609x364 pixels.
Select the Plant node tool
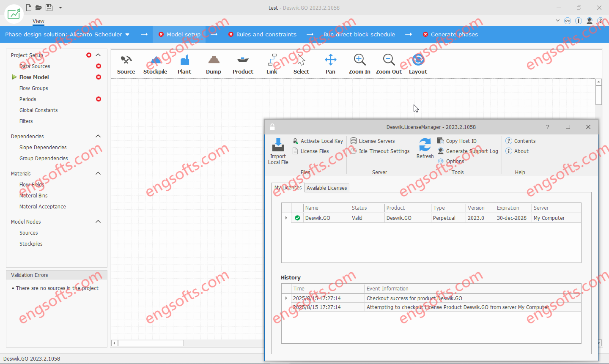(x=184, y=64)
